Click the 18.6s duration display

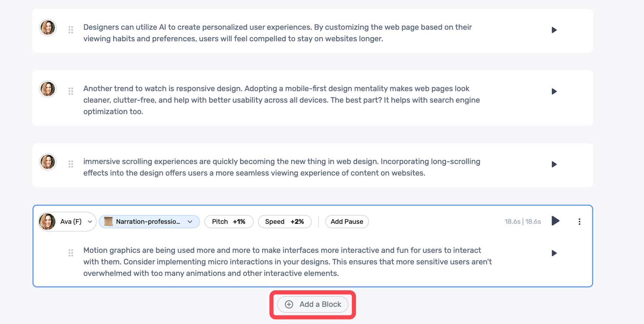[x=523, y=221]
